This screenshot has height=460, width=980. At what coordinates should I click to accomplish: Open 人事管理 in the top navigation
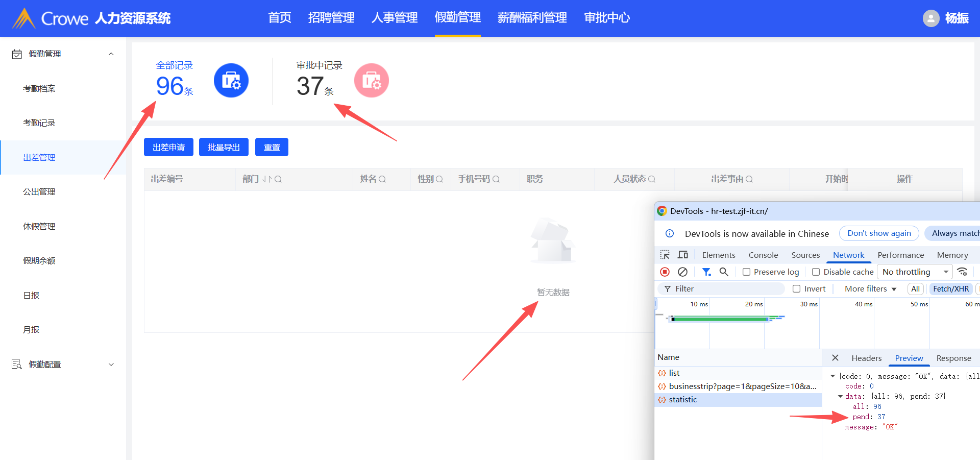click(395, 18)
